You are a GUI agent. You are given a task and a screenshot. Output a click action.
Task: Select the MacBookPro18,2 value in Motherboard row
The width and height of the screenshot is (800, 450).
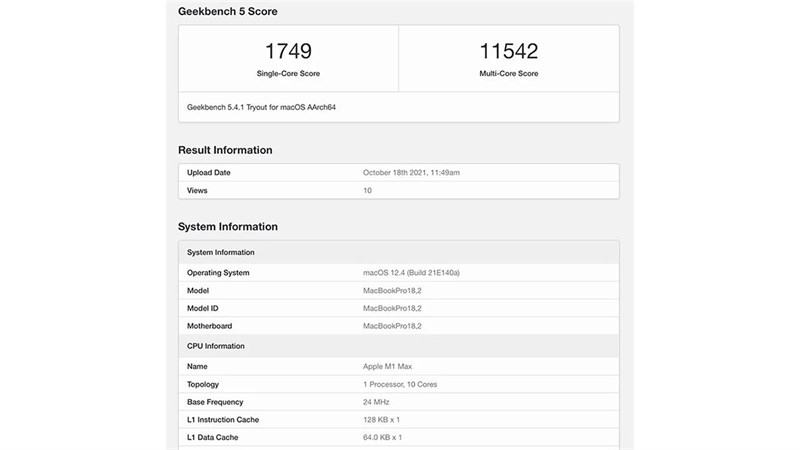tap(392, 326)
